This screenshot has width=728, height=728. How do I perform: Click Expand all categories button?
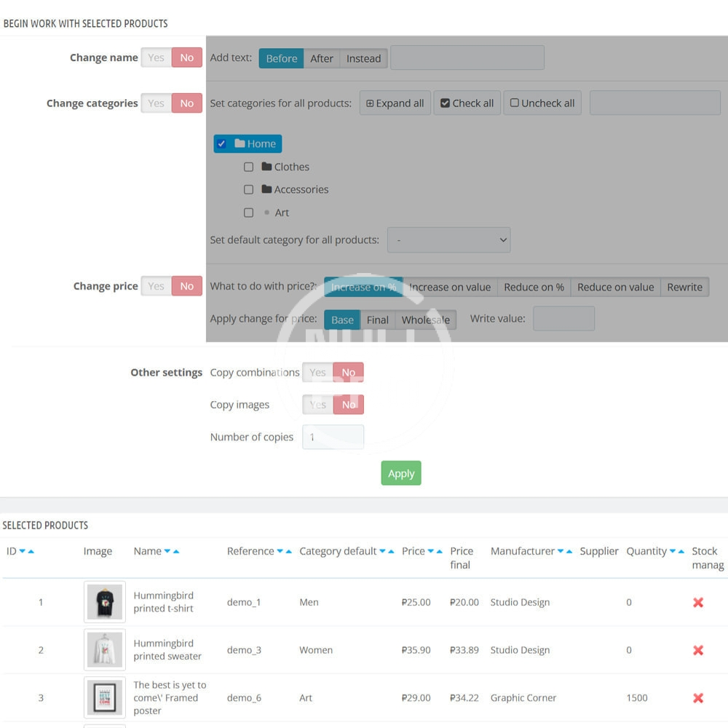tap(395, 103)
